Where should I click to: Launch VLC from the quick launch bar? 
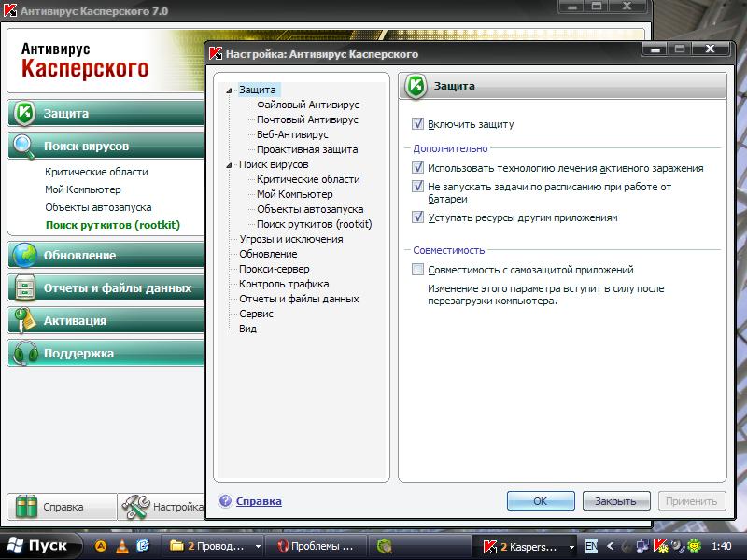click(122, 545)
